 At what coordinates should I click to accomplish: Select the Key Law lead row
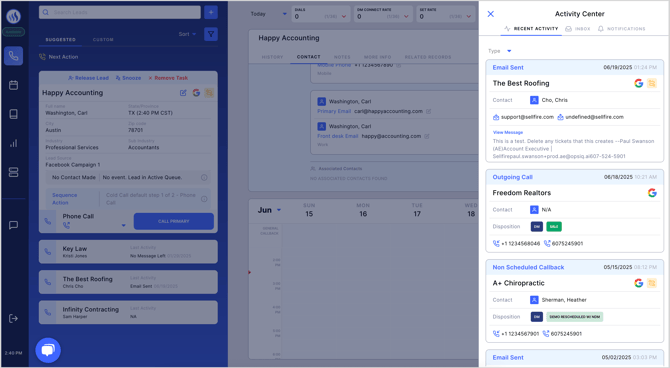[128, 252]
